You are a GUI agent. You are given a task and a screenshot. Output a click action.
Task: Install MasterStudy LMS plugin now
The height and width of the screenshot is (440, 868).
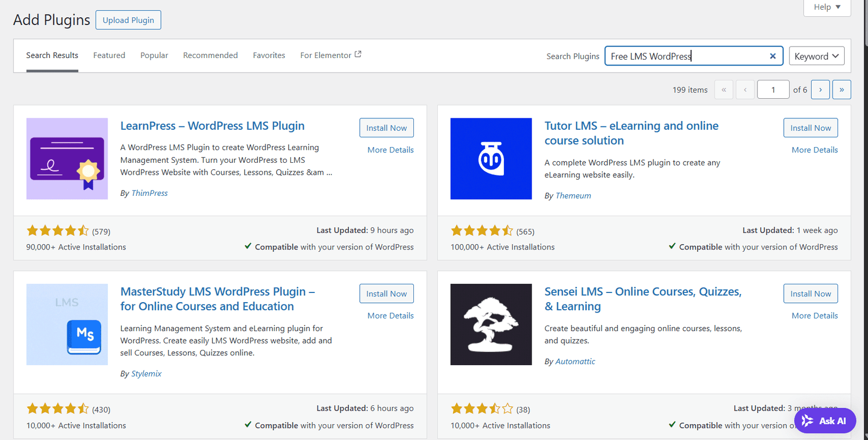[x=386, y=294]
